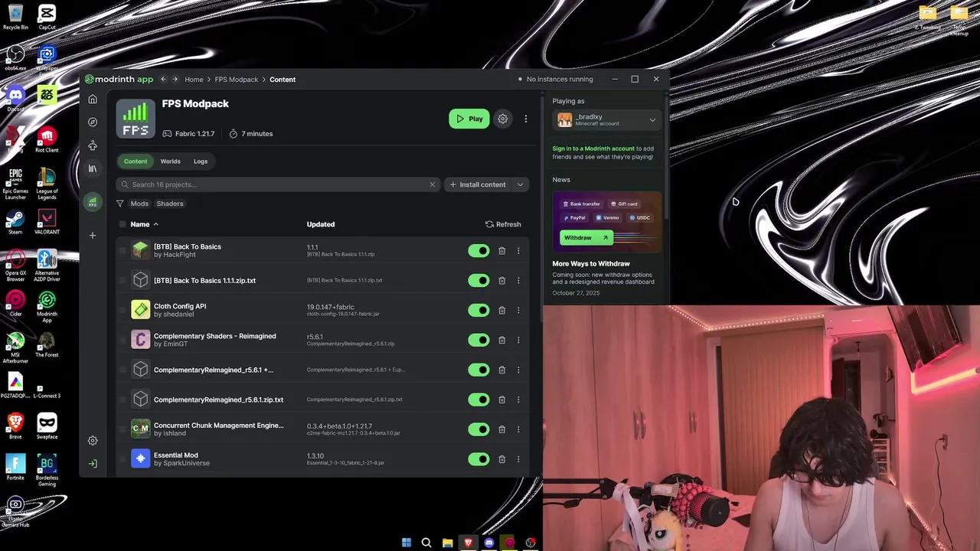Image resolution: width=980 pixels, height=551 pixels.
Task: Check the select-all checkbox beside Name
Action: click(x=122, y=224)
